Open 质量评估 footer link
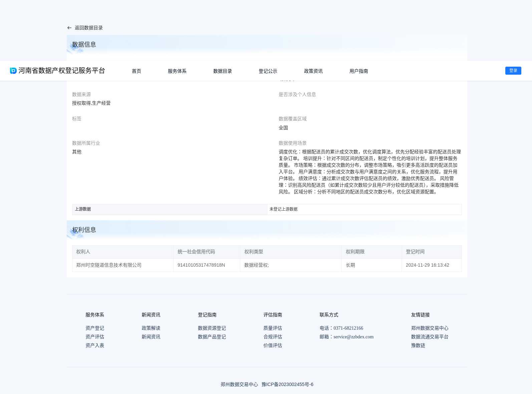The width and height of the screenshot is (532, 394). [273, 328]
